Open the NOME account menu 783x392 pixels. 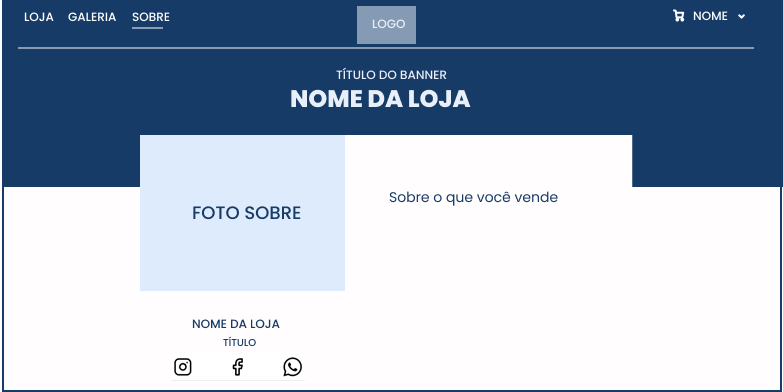tap(710, 16)
